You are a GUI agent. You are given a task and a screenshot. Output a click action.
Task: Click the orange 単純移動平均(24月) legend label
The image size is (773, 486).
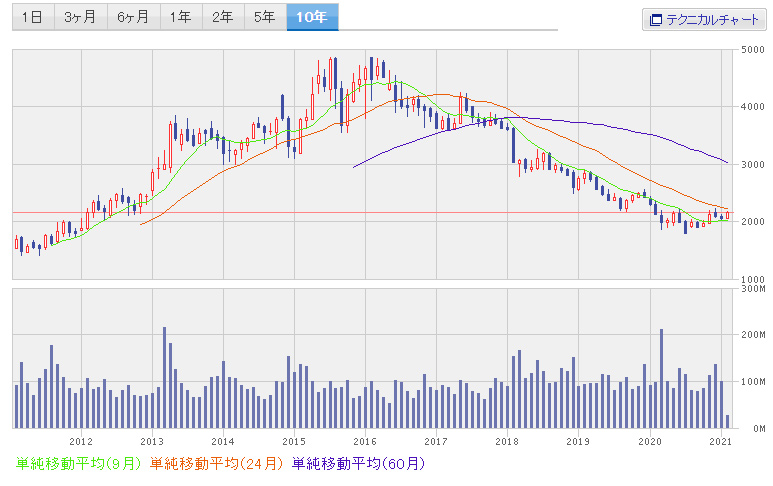point(217,463)
